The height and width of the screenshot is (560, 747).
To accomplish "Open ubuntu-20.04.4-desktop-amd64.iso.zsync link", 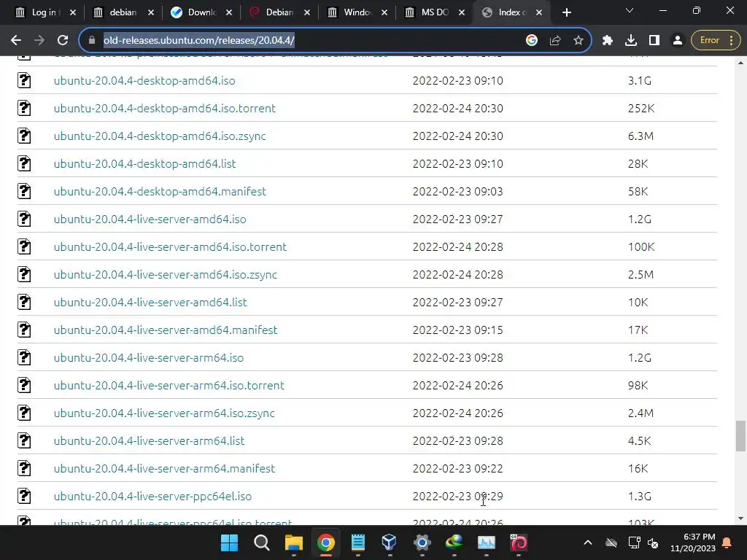I will point(160,136).
